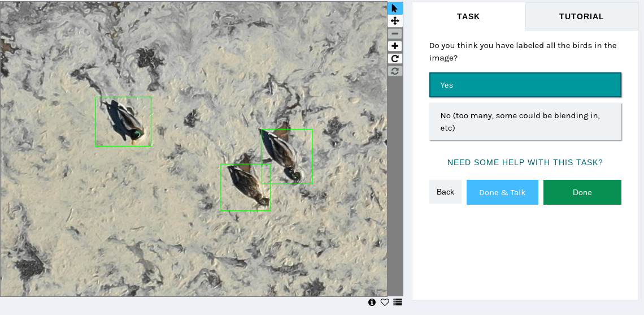644x315 pixels.
Task: Choose the No (too many) answer option
Action: point(525,122)
